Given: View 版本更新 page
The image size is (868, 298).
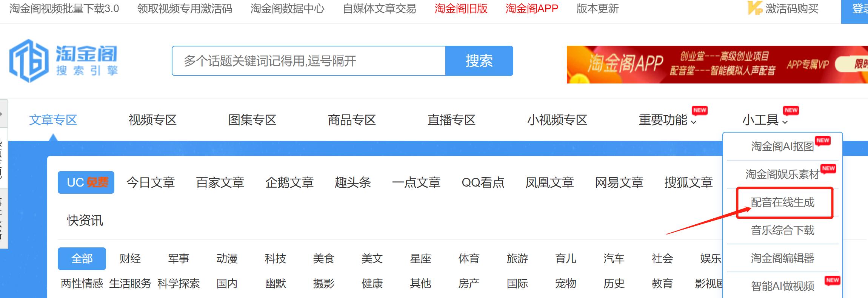Looking at the screenshot, I should 598,9.
